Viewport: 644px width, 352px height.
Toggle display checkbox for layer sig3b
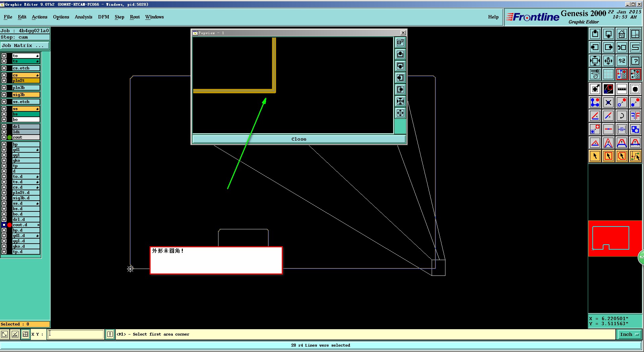[x=4, y=95]
